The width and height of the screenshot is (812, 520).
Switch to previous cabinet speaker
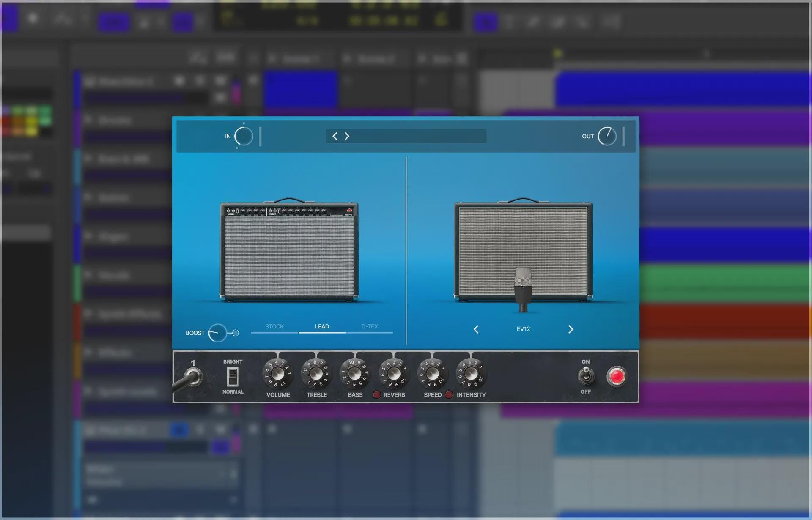coord(476,329)
